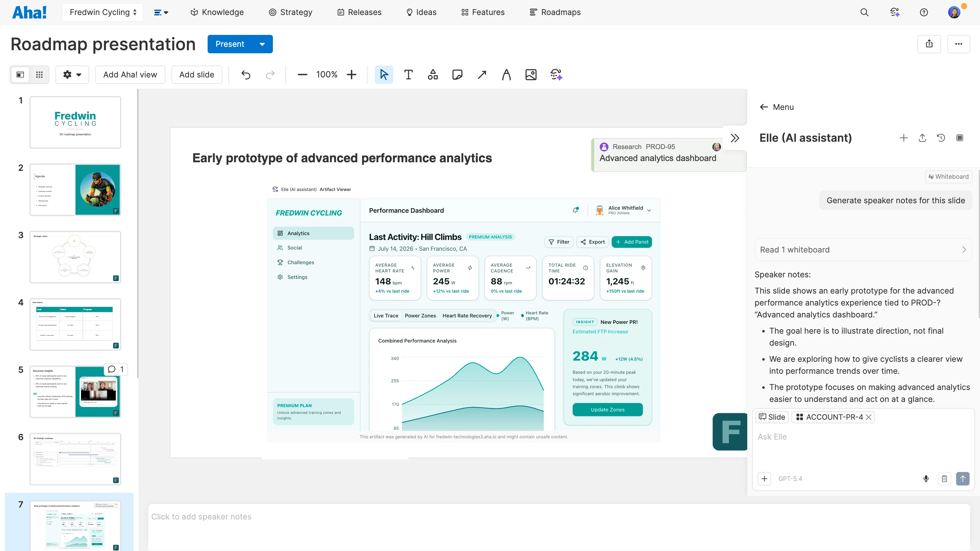Screen dimensions: 980x551
Task: Open the Present button dropdown arrow
Action: pyautogui.click(x=262, y=44)
